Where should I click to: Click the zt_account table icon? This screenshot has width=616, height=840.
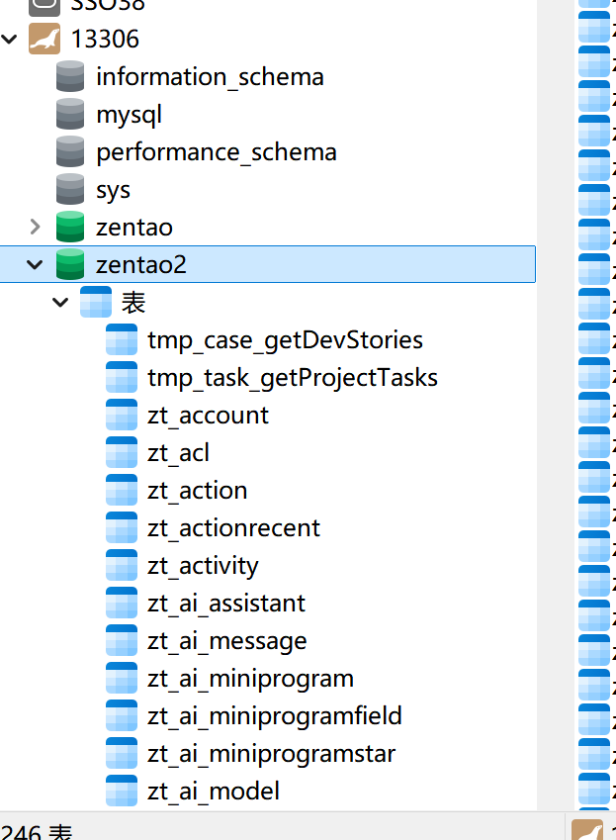point(122,415)
